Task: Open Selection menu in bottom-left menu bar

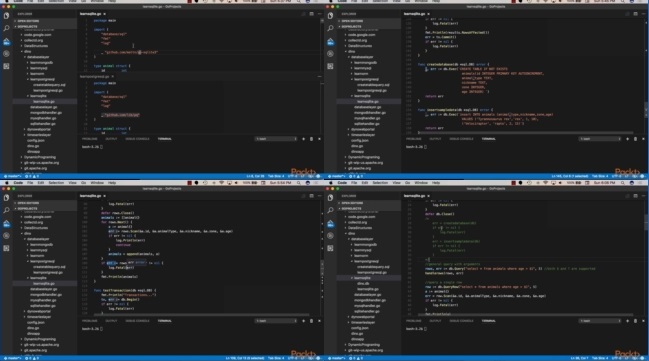Action: 56,183
